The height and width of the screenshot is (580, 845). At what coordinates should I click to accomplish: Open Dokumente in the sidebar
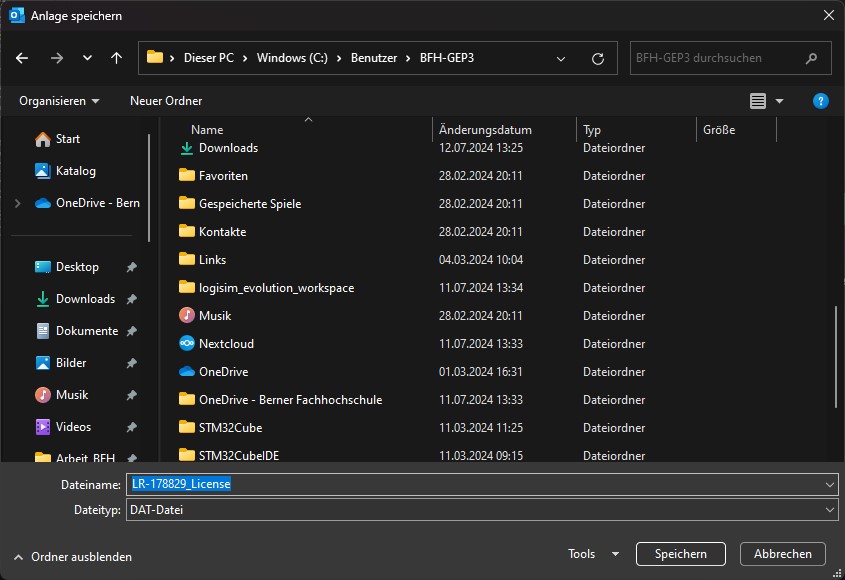coord(76,331)
